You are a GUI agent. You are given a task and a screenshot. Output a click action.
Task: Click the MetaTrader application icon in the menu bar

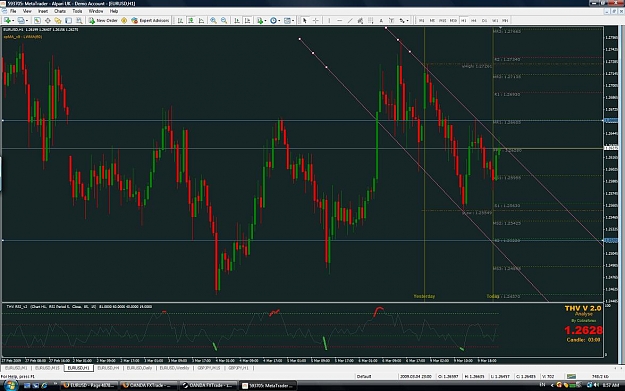pyautogui.click(x=4, y=11)
